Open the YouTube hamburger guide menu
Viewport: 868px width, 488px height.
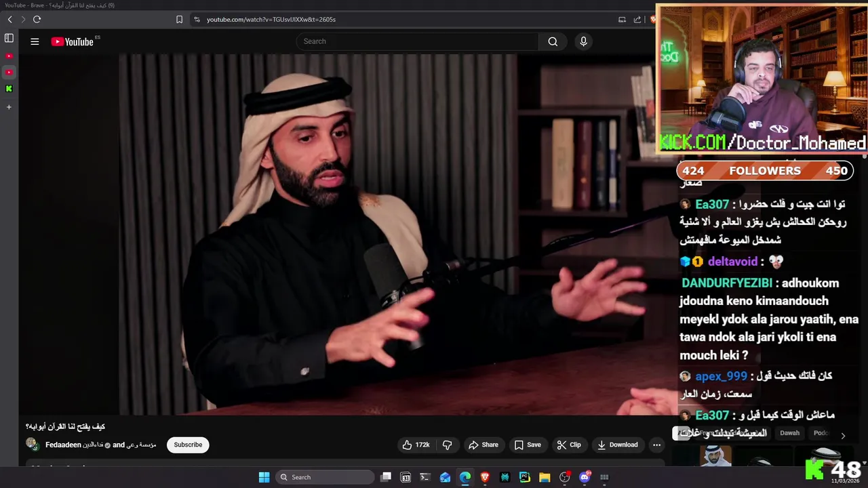tap(35, 41)
